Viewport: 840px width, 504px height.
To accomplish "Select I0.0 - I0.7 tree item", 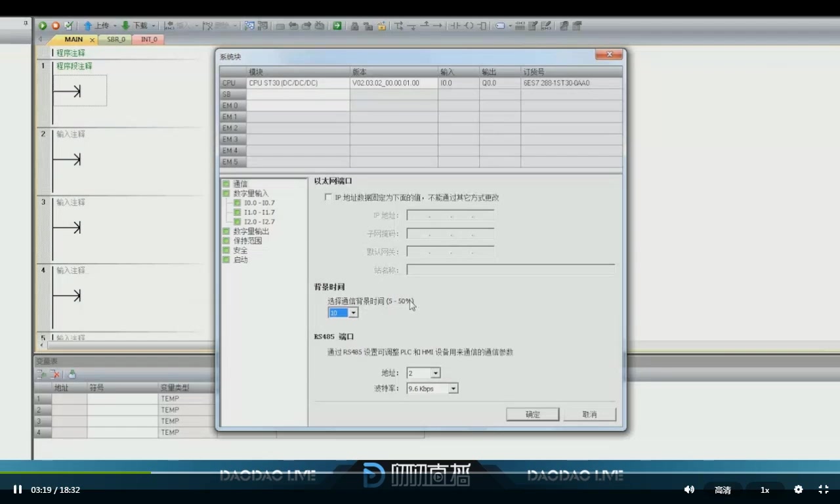I will [259, 203].
